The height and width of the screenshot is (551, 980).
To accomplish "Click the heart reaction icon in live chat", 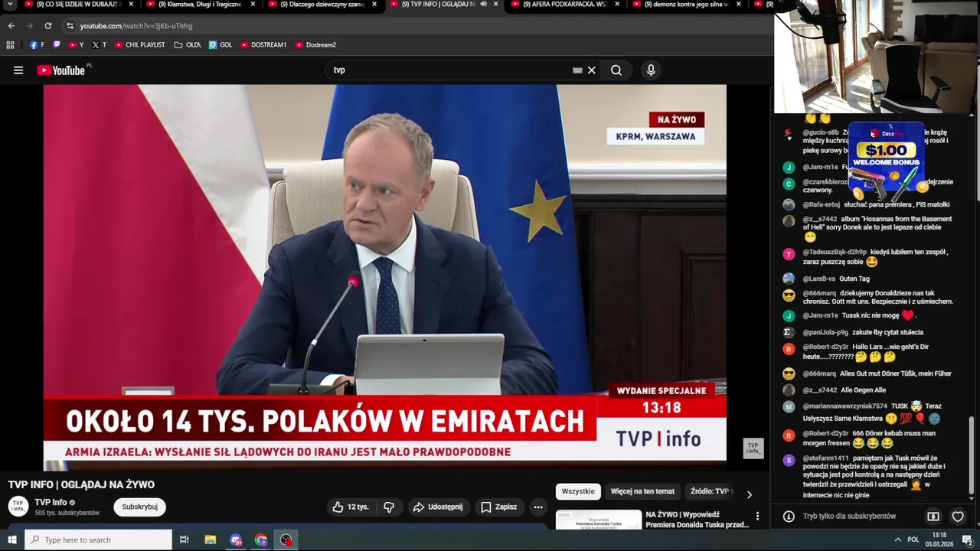I will (x=958, y=517).
